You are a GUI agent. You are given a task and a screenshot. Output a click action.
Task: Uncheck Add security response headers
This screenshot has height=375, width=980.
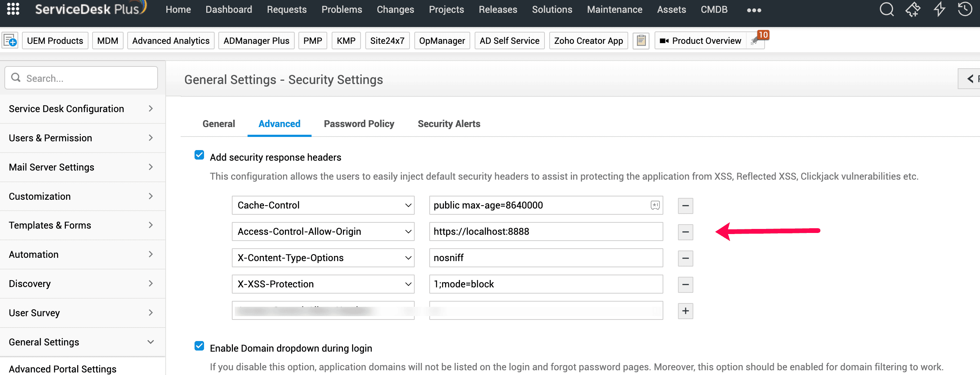(x=199, y=155)
